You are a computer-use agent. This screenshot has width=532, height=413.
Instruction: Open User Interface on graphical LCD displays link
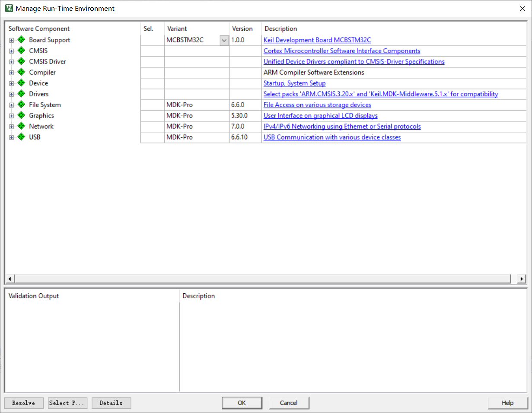(321, 115)
